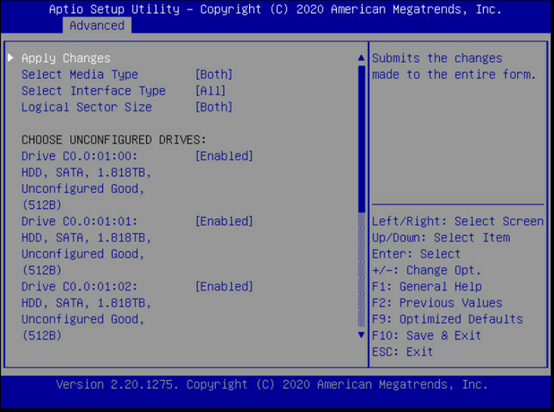Viewport: 554px width, 412px height.
Task: Click 'Submits the changes' help description
Action: [437, 58]
